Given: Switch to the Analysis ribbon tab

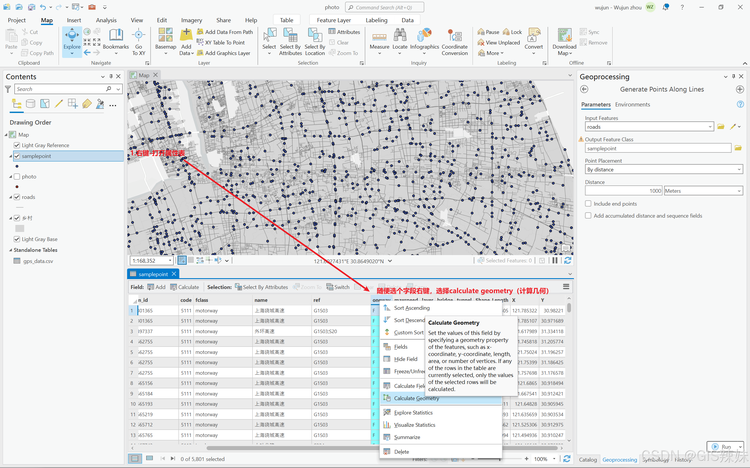Looking at the screenshot, I should point(106,20).
